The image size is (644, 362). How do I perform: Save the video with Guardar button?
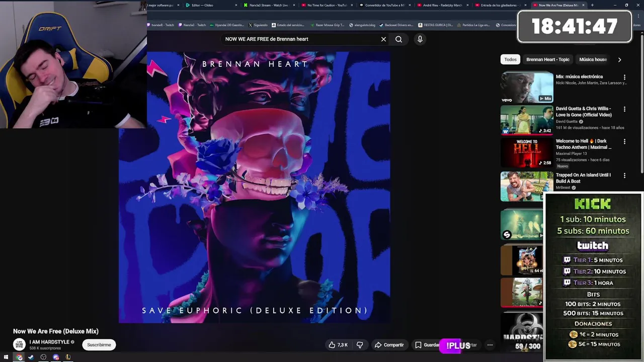tap(427, 345)
